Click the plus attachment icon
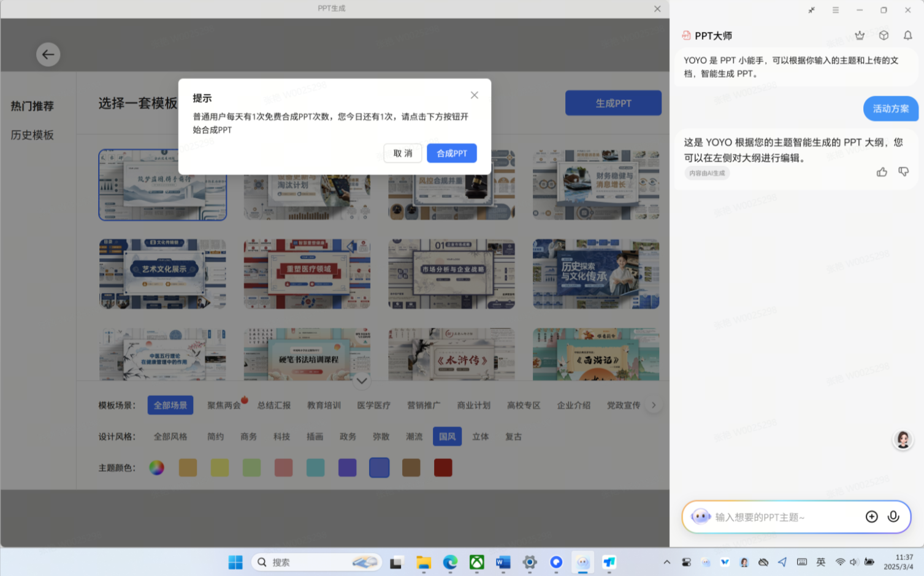Viewport: 924px width, 576px height. 871,517
